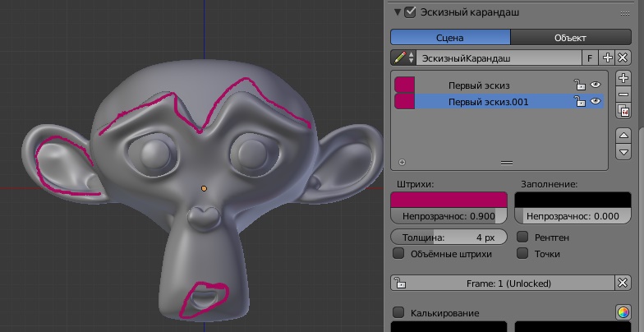Image resolution: width=644 pixels, height=332 pixels.
Task: Toggle the fake user F button
Action: 590,58
